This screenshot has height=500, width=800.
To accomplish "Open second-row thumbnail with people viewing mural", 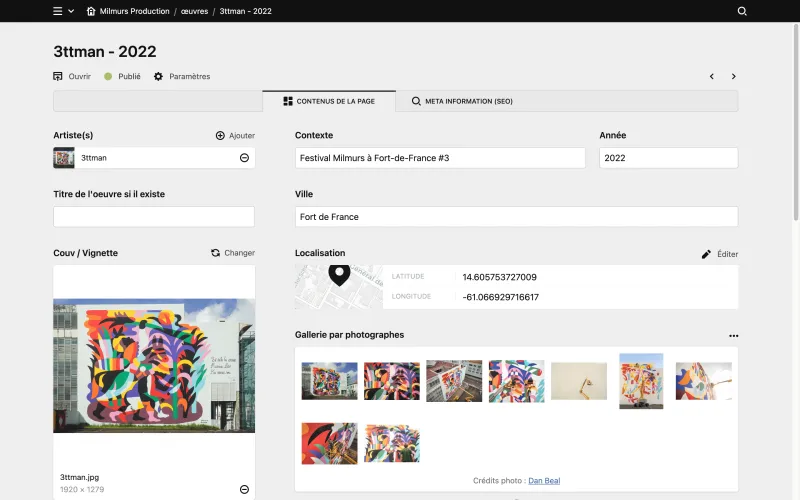I will pos(392,443).
